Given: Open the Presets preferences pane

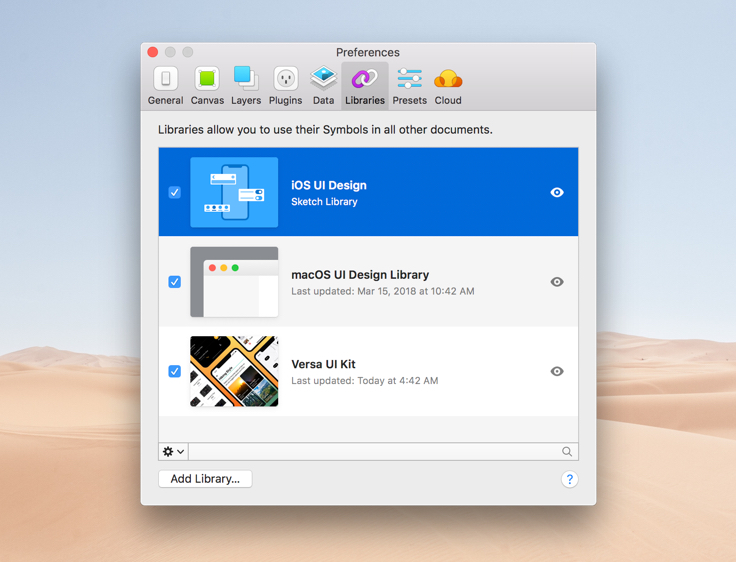Looking at the screenshot, I should (x=409, y=85).
